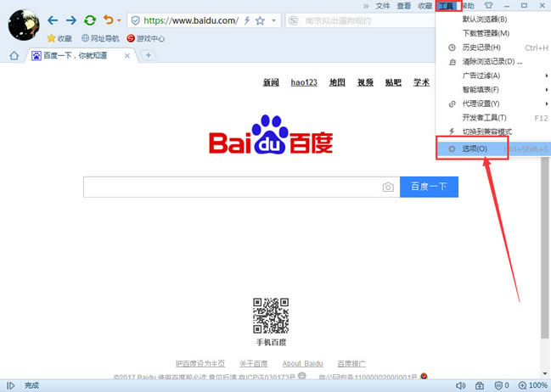Viewport: 551px width, 392px height.
Task: Click the home icon left of the tab
Action: click(x=14, y=56)
